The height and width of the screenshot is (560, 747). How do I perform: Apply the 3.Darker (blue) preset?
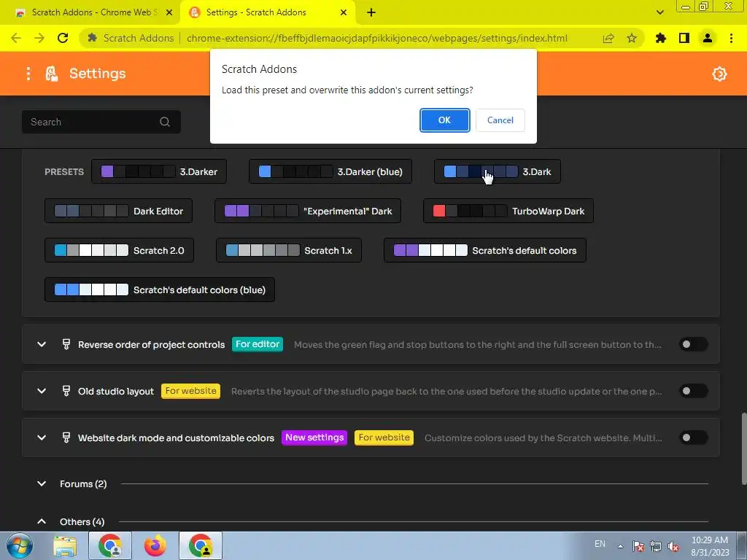pos(330,171)
